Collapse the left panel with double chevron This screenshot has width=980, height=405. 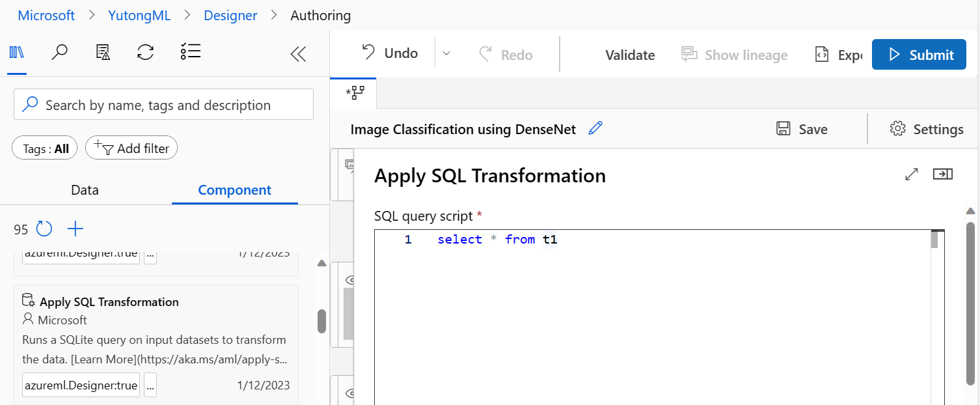point(298,54)
